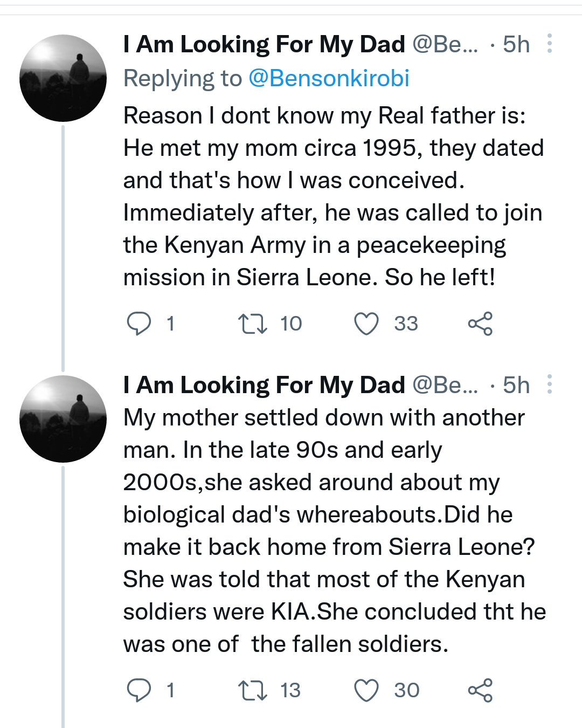Open the second tweet text about mother settling down
This screenshot has height=728, width=582.
[335, 531]
